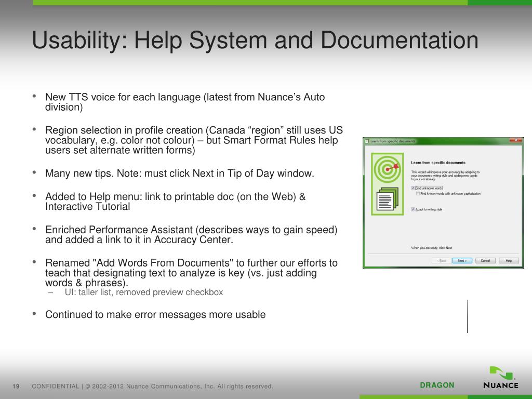Click the slide title 'Usability: Help System and Documentation'
The height and width of the screenshot is (399, 532).
click(x=255, y=41)
